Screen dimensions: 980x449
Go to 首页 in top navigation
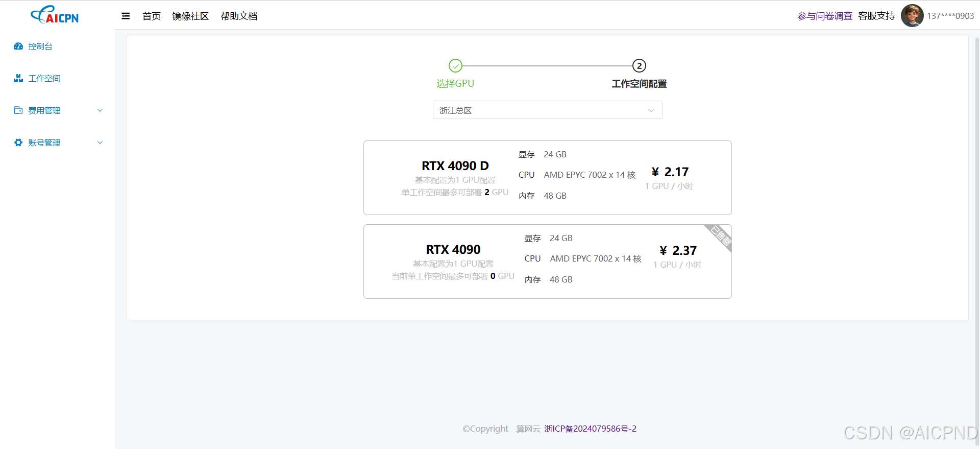coord(152,16)
